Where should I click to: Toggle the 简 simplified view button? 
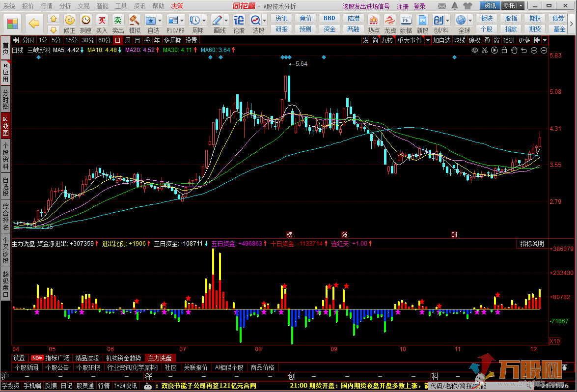[375, 40]
